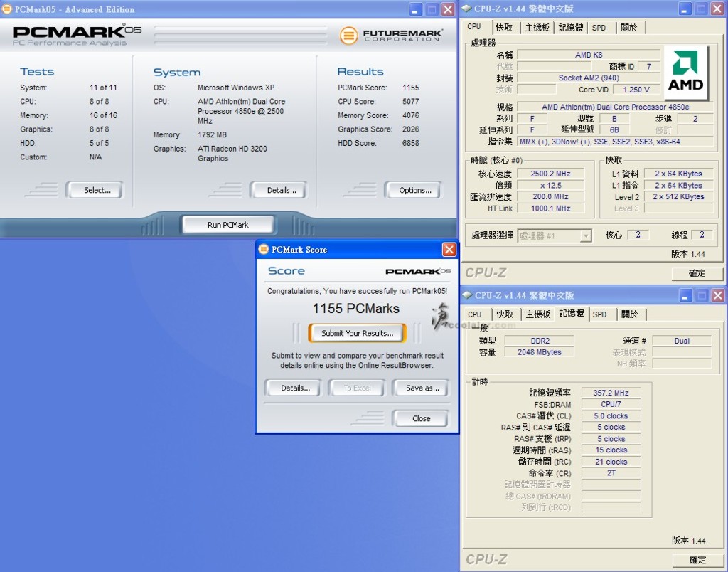Click the PCMark05 title bar app icon
The width and height of the screenshot is (728, 572).
(7, 9)
